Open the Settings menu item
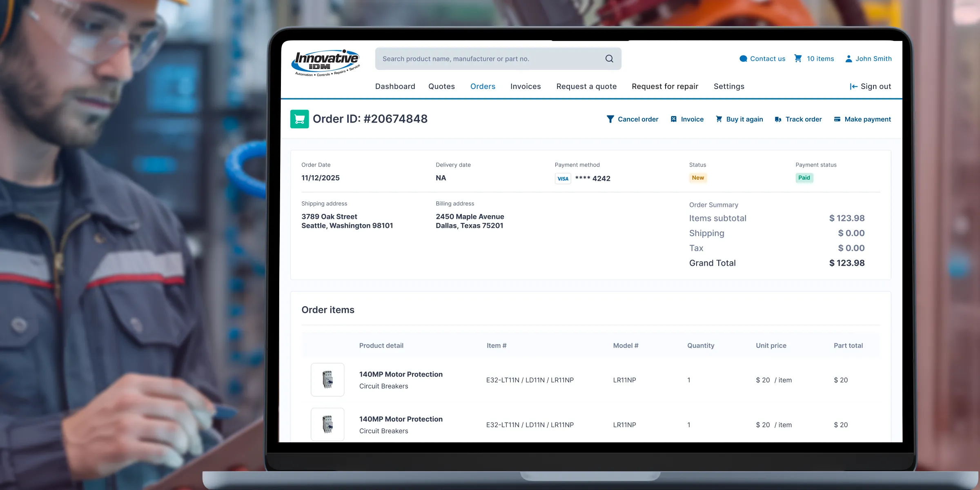 click(x=729, y=87)
